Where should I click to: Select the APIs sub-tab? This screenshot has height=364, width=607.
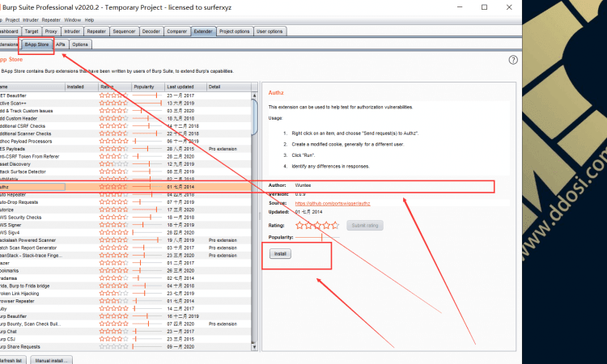tap(61, 44)
